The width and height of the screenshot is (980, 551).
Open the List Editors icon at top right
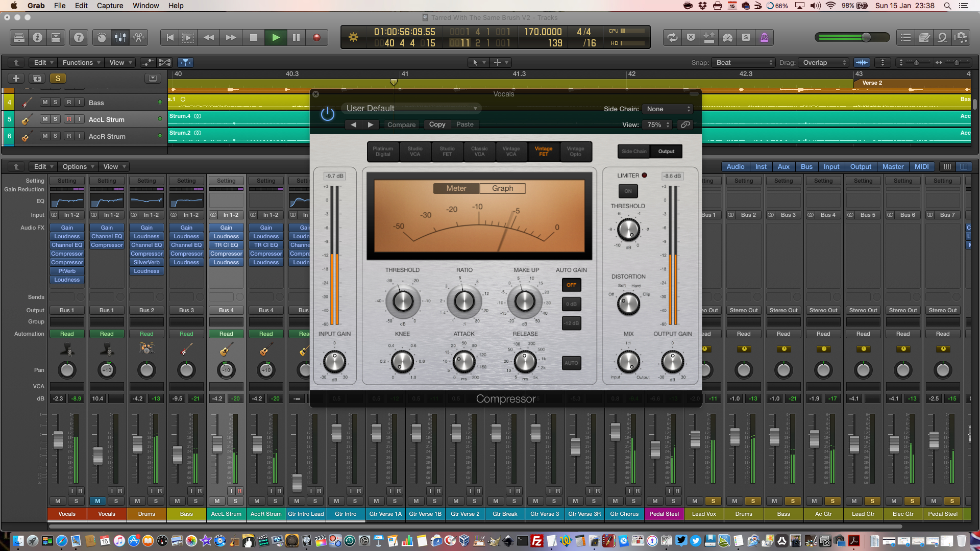tap(905, 37)
